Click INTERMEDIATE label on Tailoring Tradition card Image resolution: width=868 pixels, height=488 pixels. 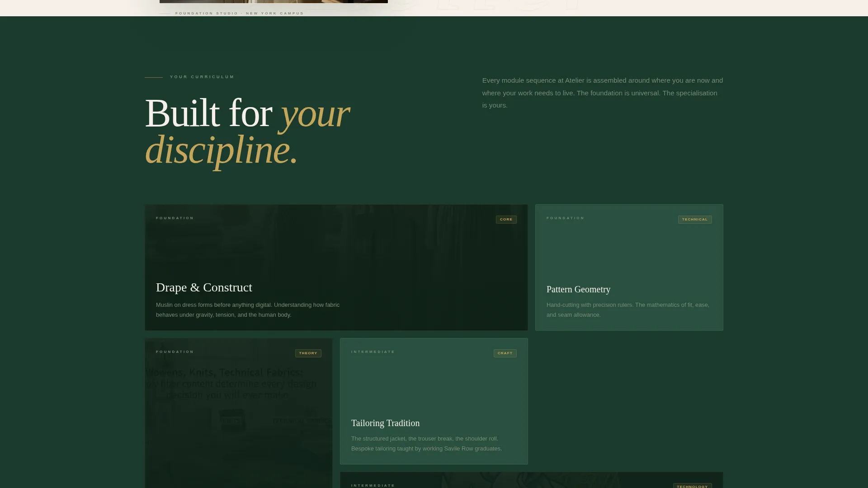[373, 352]
